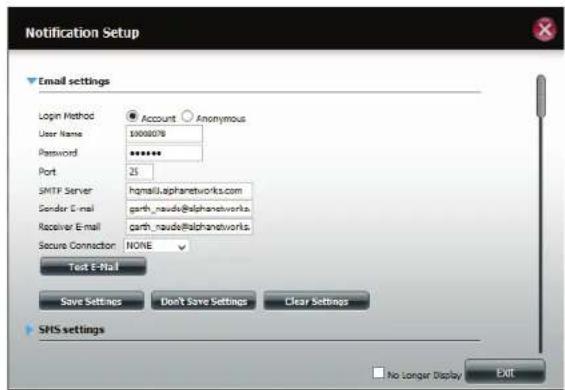
Task: Click the Exit button
Action: 505,372
